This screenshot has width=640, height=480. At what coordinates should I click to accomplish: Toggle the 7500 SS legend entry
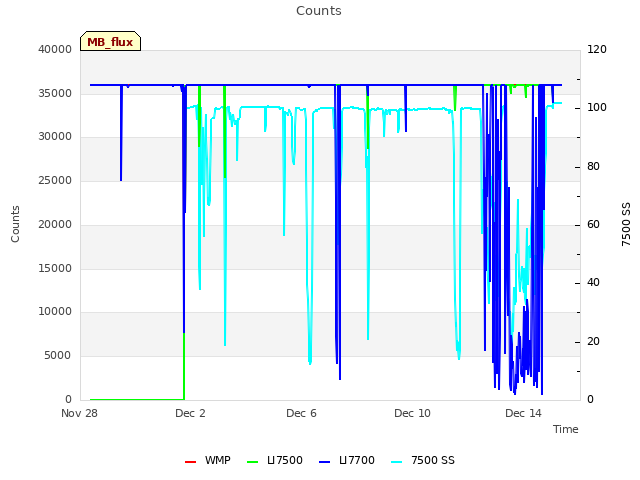coord(422,460)
